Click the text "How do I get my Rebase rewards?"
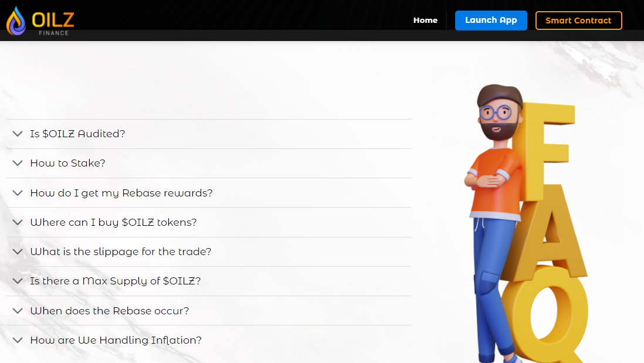The width and height of the screenshot is (644, 363). (121, 193)
